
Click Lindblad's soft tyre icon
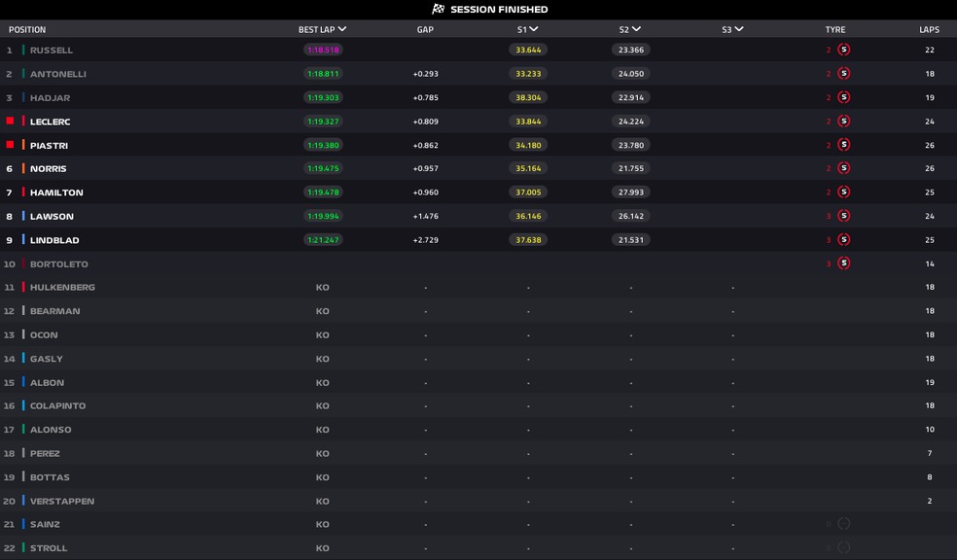click(x=844, y=239)
